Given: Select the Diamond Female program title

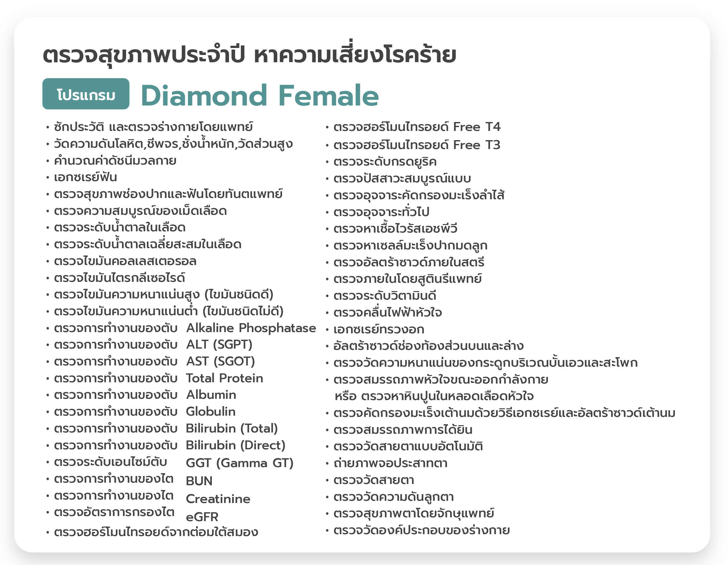Looking at the screenshot, I should click(260, 96).
